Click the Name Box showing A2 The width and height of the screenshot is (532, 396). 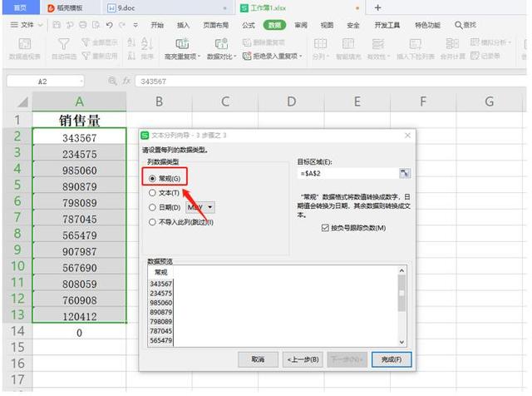[42, 82]
